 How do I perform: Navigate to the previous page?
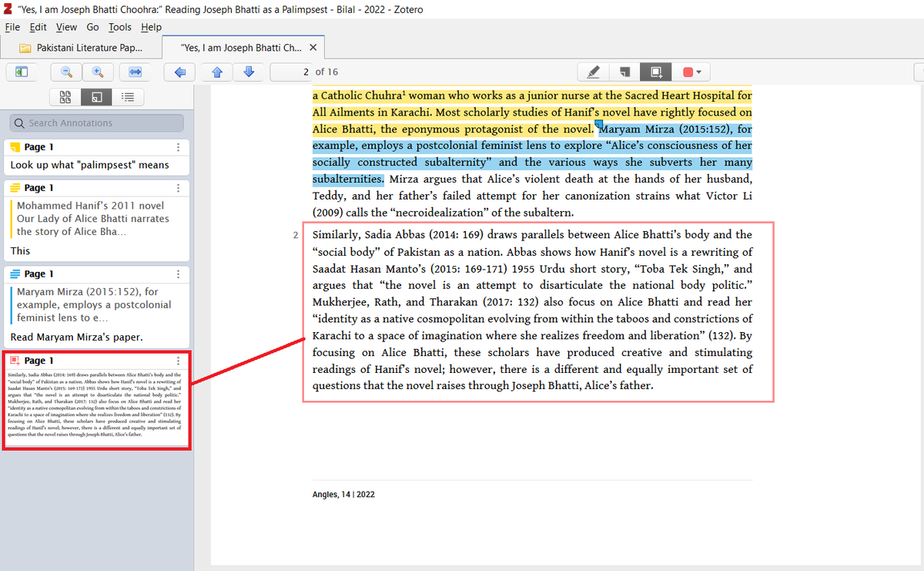pyautogui.click(x=216, y=71)
